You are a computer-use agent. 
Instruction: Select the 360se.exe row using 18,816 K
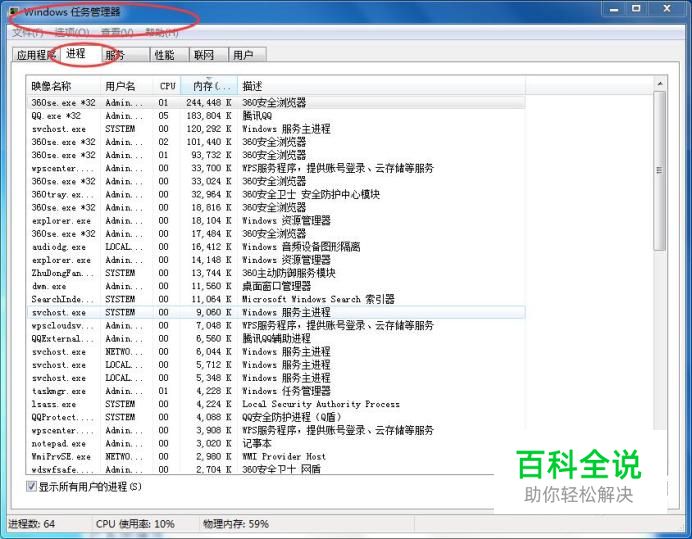click(x=276, y=207)
